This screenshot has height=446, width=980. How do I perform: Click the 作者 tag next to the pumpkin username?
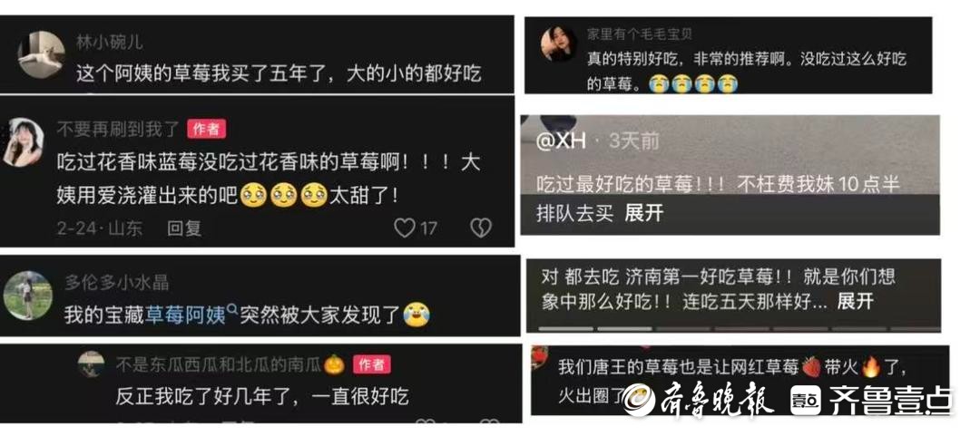coord(372,364)
